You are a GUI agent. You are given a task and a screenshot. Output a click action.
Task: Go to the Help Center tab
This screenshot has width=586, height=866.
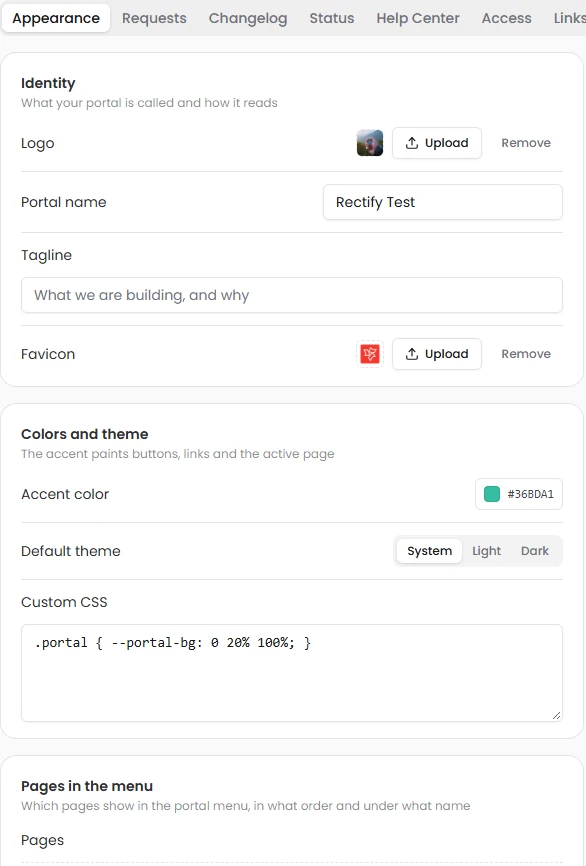click(418, 18)
